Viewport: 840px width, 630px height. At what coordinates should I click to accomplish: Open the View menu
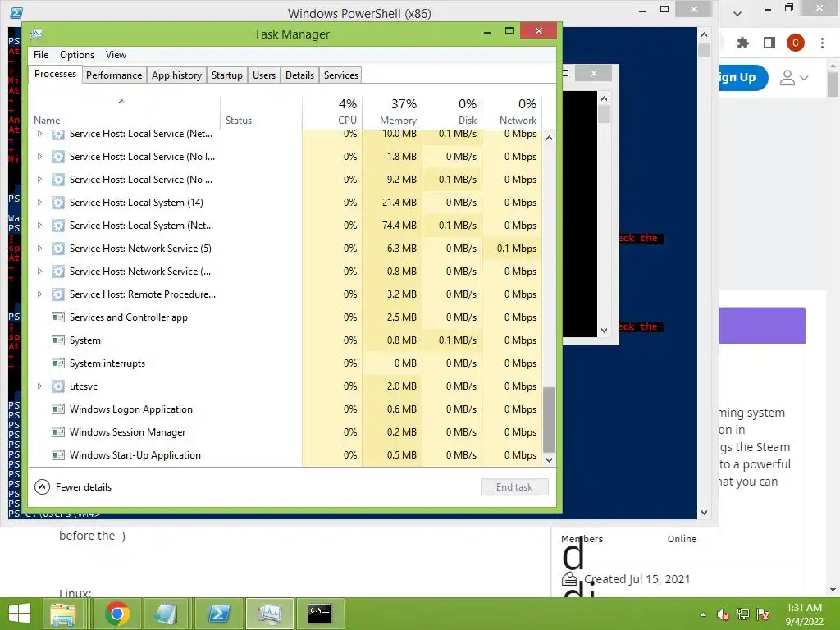(116, 55)
